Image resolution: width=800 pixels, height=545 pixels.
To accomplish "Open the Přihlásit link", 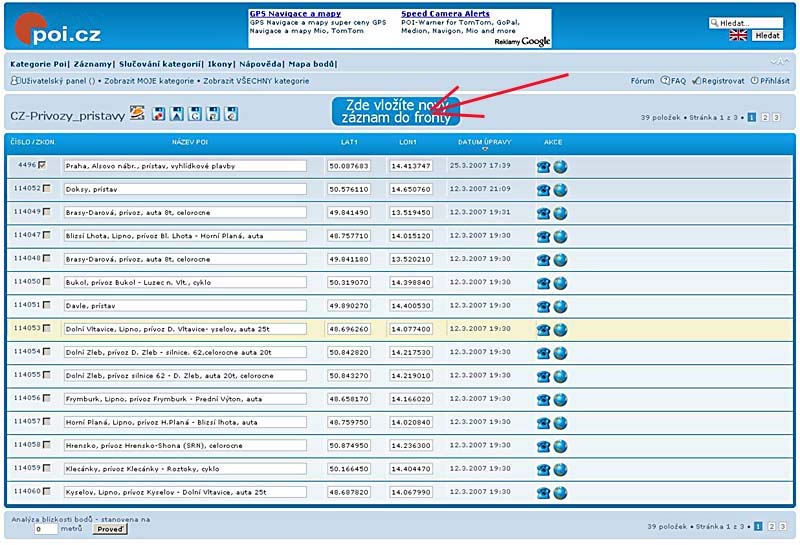I will click(x=770, y=81).
